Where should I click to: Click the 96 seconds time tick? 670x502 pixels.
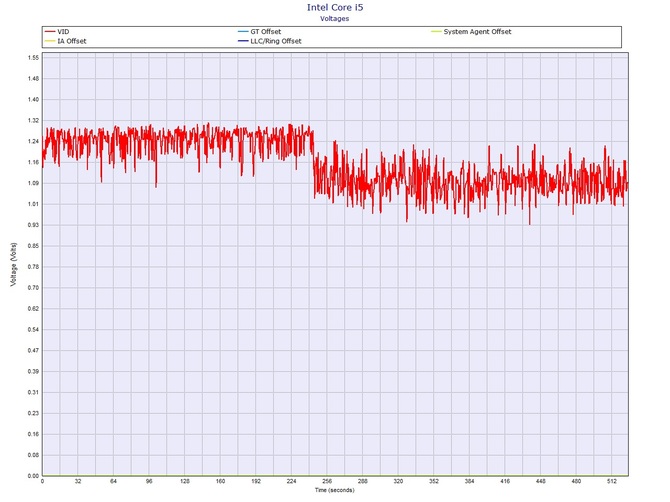pos(149,481)
